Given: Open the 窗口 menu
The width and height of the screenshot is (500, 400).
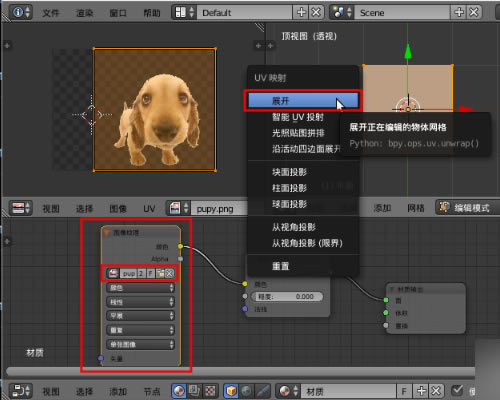Looking at the screenshot, I should (x=118, y=13).
